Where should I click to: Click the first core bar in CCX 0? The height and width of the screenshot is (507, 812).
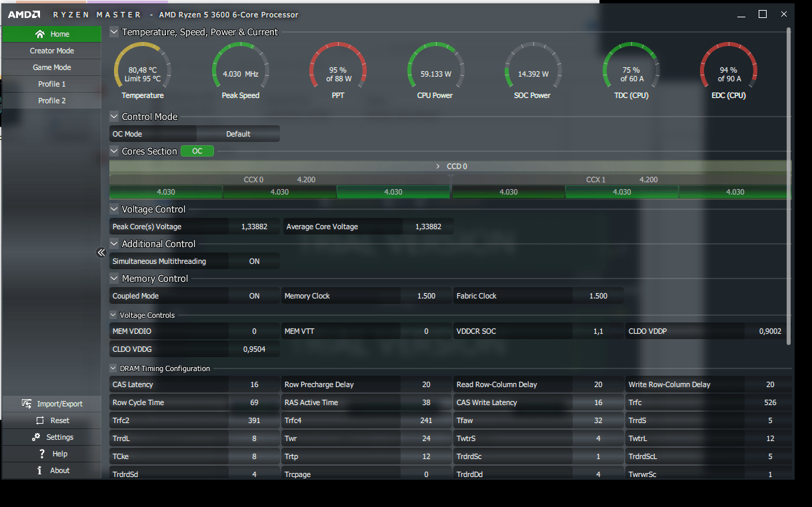166,192
